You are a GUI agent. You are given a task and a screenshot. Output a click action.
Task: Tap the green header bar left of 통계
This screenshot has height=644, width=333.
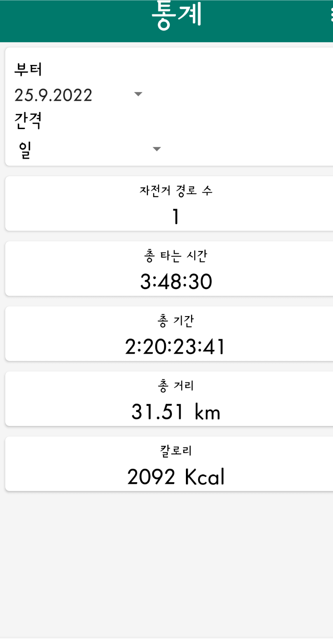[x=74, y=21]
